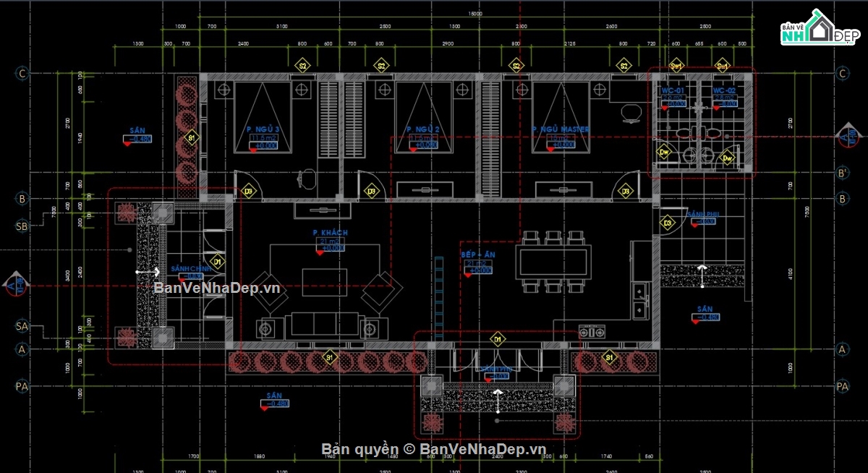This screenshot has height=473, width=868.
Task: Click the BanVeNhaDep.vn watermark near Sảnh Chính
Action: click(x=217, y=287)
